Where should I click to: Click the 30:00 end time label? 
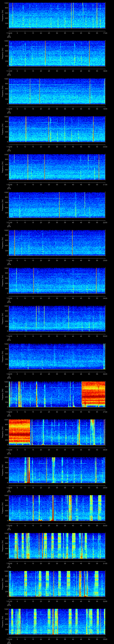click(x=105, y=525)
